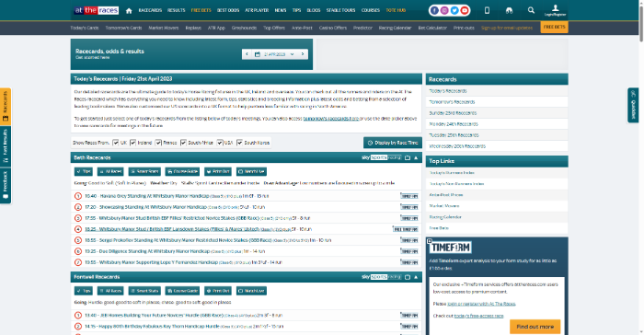
Task: Open the ATR Player menu
Action: click(257, 10)
